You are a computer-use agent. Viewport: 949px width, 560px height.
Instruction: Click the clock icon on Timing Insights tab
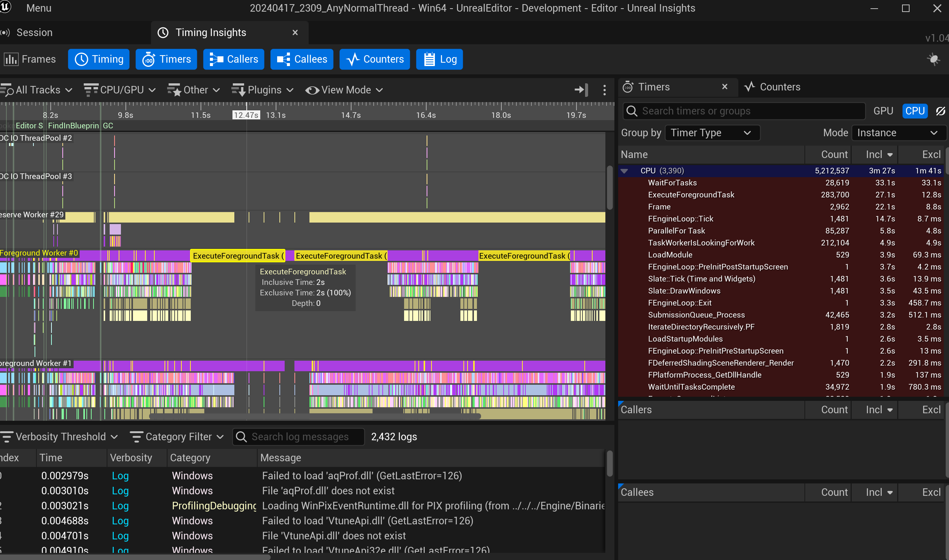coord(163,33)
